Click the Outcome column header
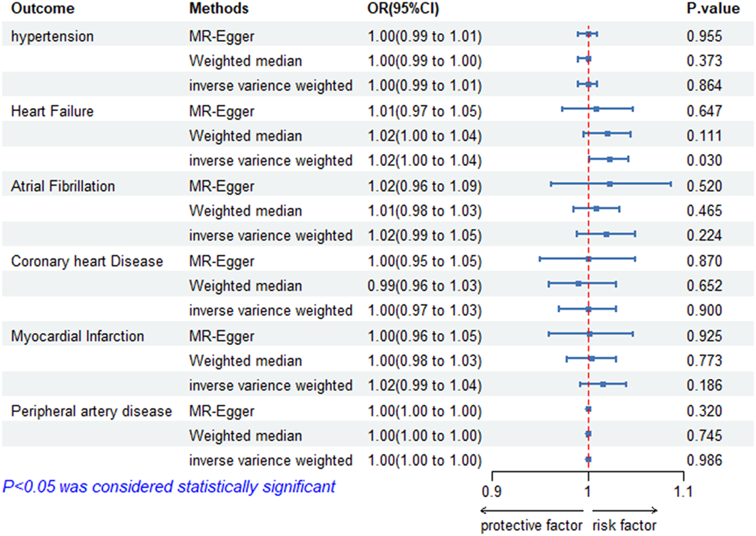Image resolution: width=756 pixels, height=536 pixels. click(43, 9)
